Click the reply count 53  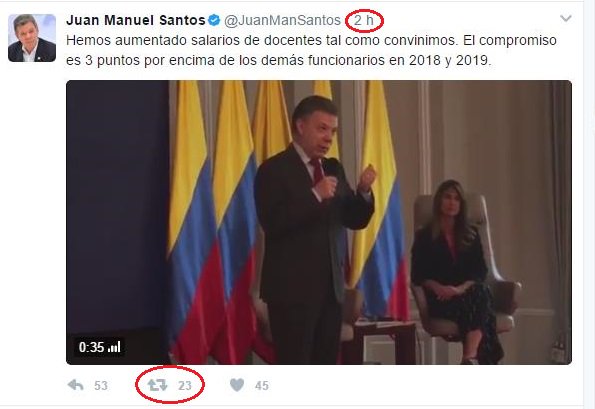(x=101, y=386)
